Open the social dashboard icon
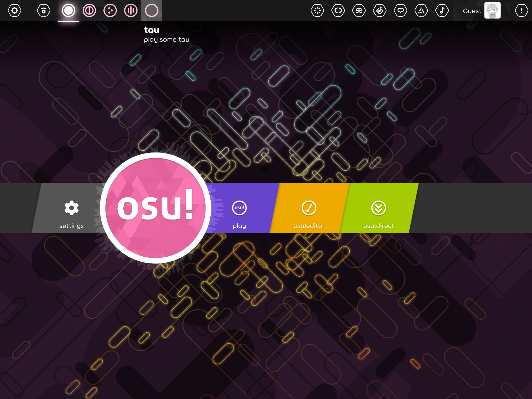Image resolution: width=532 pixels, height=399 pixels. point(421,10)
